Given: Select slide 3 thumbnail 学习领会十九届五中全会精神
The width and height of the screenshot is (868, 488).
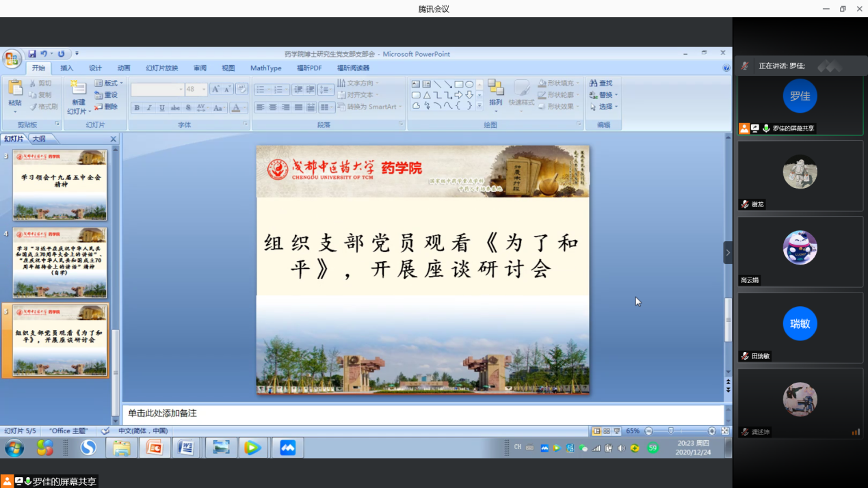Looking at the screenshot, I should [60, 185].
